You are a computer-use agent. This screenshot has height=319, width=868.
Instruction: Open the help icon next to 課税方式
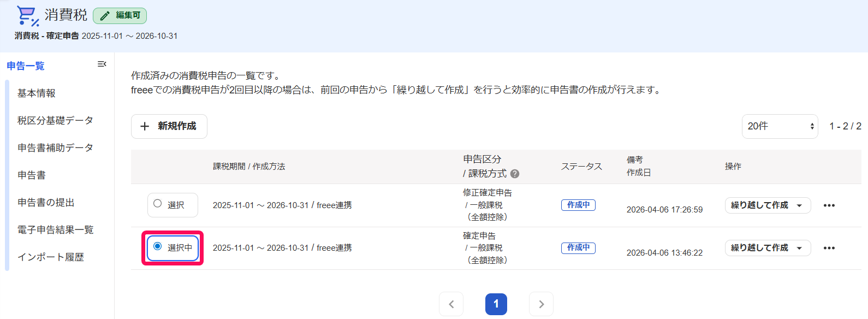point(515,174)
